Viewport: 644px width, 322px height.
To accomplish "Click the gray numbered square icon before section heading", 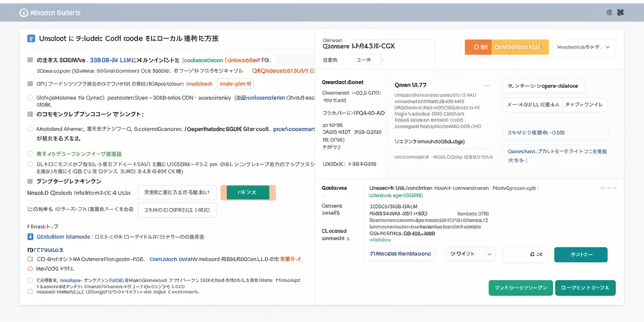I will [30, 114].
